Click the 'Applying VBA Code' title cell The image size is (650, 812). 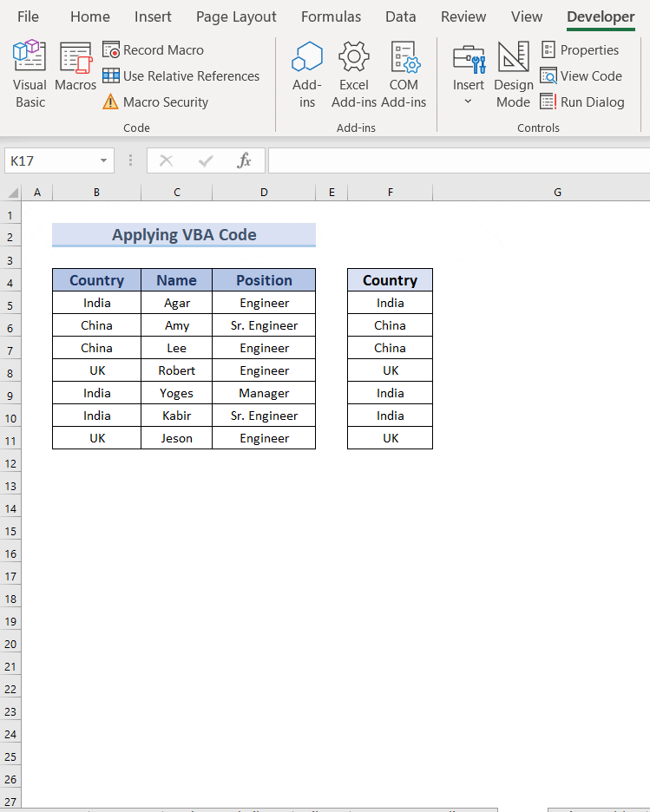tap(184, 234)
